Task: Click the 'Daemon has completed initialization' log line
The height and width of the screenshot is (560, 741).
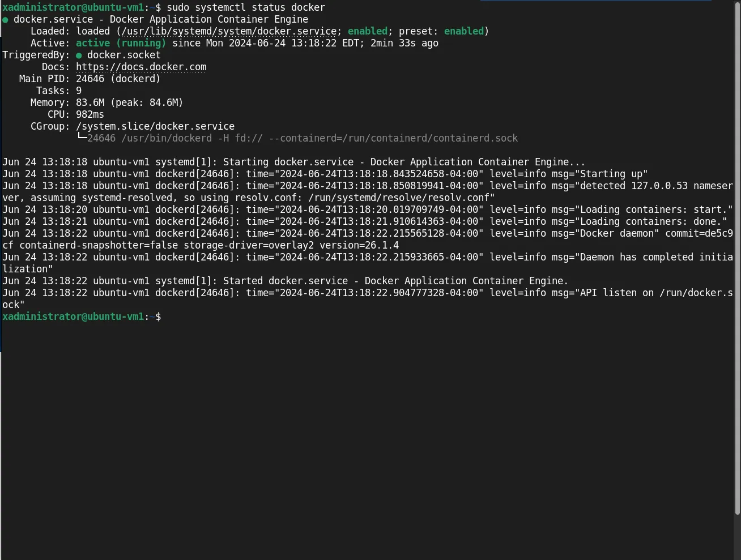Action: coord(368,263)
